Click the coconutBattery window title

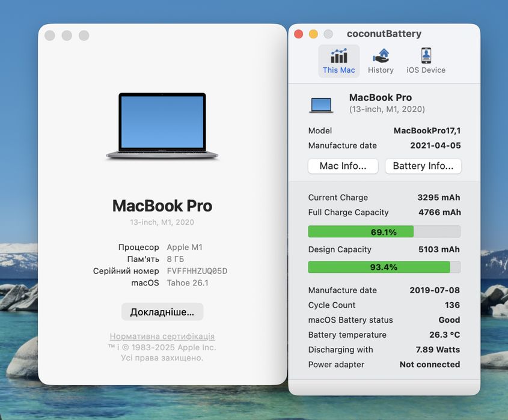coord(384,34)
